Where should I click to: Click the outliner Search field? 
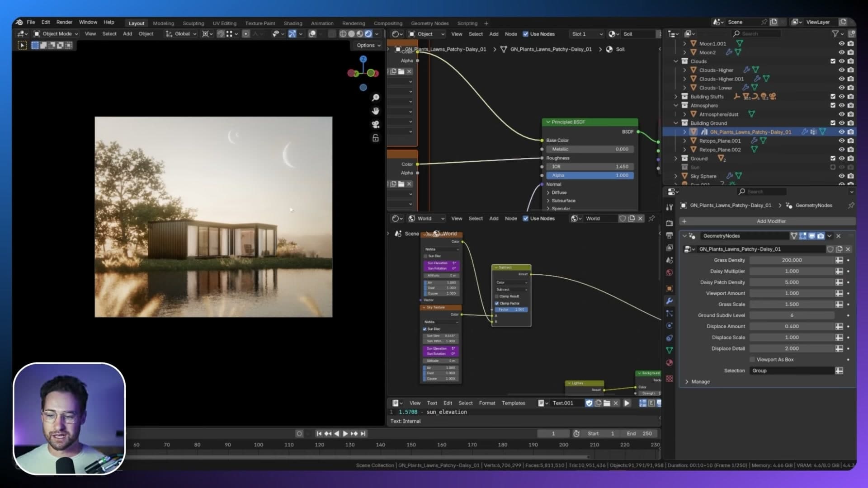point(756,34)
